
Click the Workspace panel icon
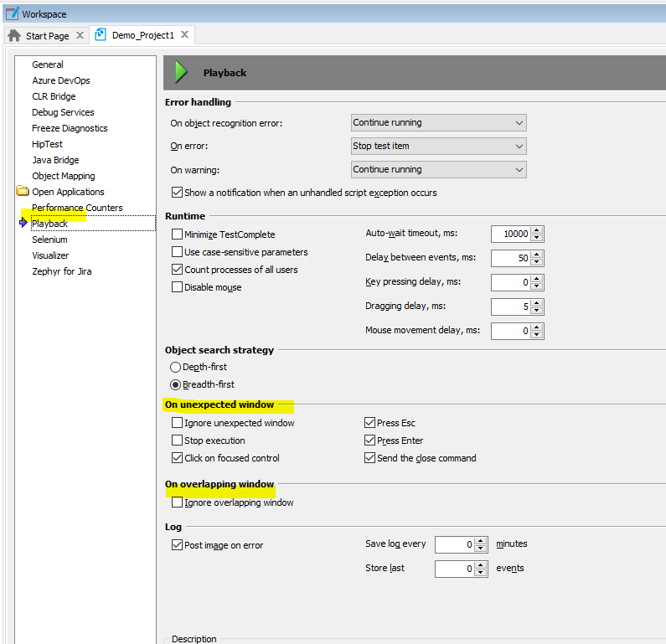pos(12,13)
